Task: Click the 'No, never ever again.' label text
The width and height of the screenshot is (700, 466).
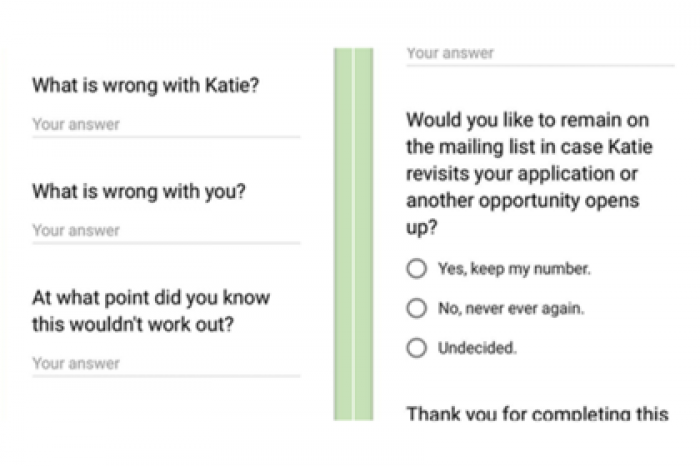Action: click(x=511, y=308)
